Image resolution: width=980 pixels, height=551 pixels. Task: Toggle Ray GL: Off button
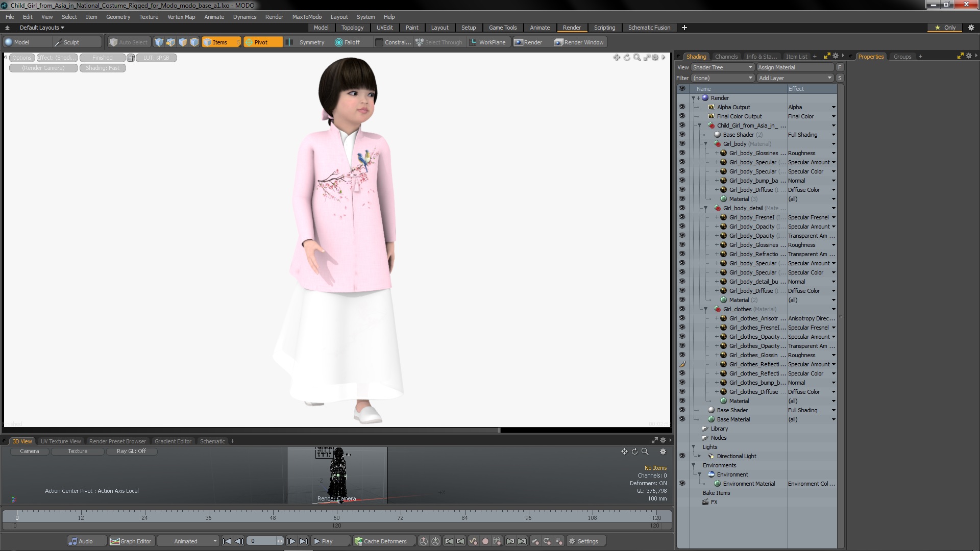click(x=131, y=451)
